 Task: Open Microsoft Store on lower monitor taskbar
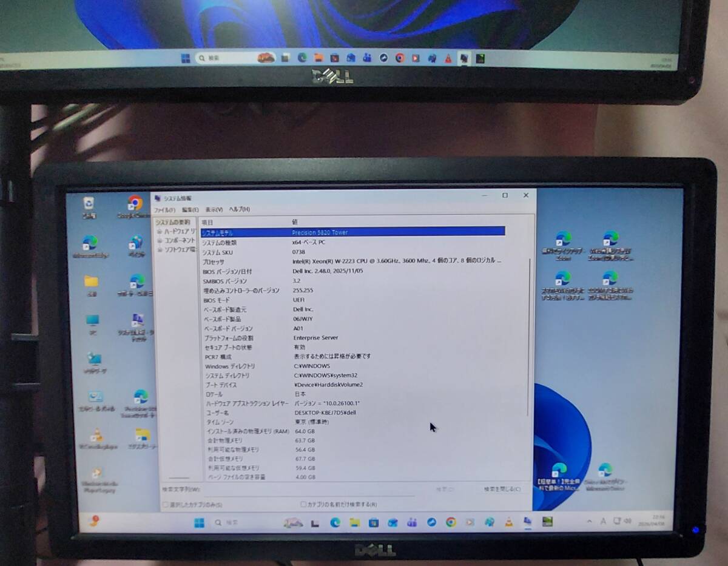[x=374, y=522]
